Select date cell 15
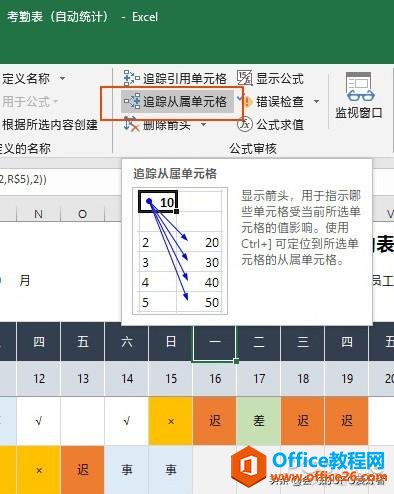 coord(171,379)
